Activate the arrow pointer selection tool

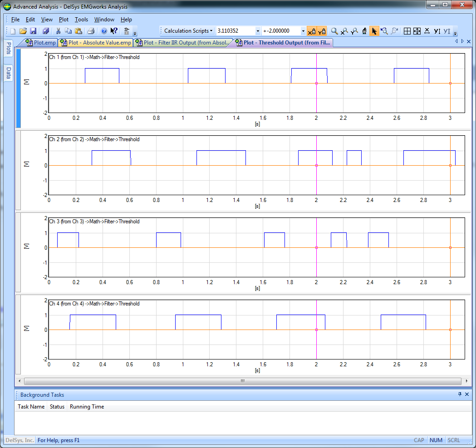374,31
